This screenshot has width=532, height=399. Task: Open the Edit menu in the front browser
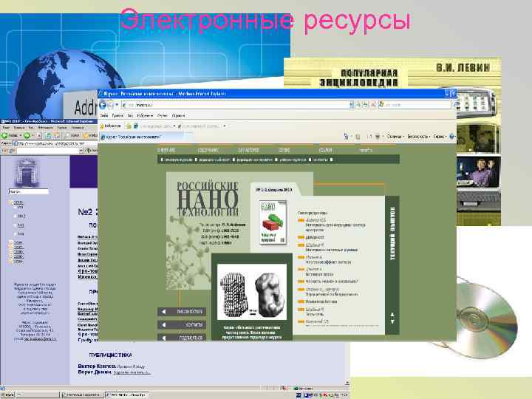(117, 116)
